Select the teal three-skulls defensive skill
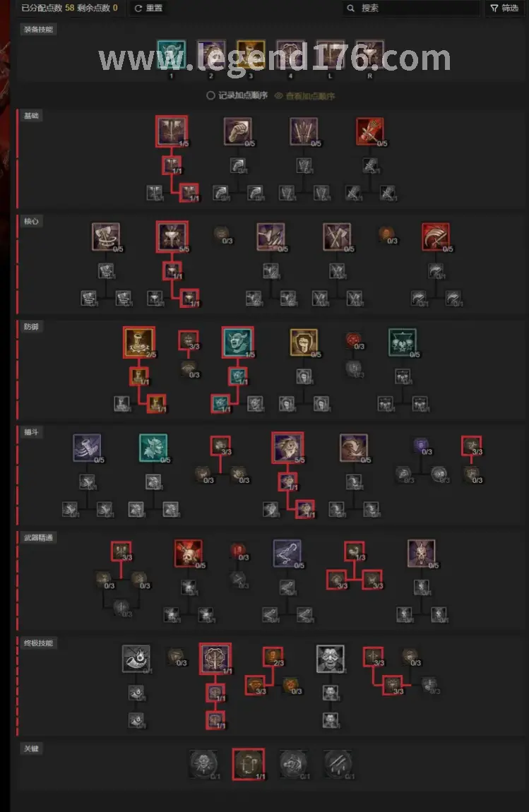 403,342
